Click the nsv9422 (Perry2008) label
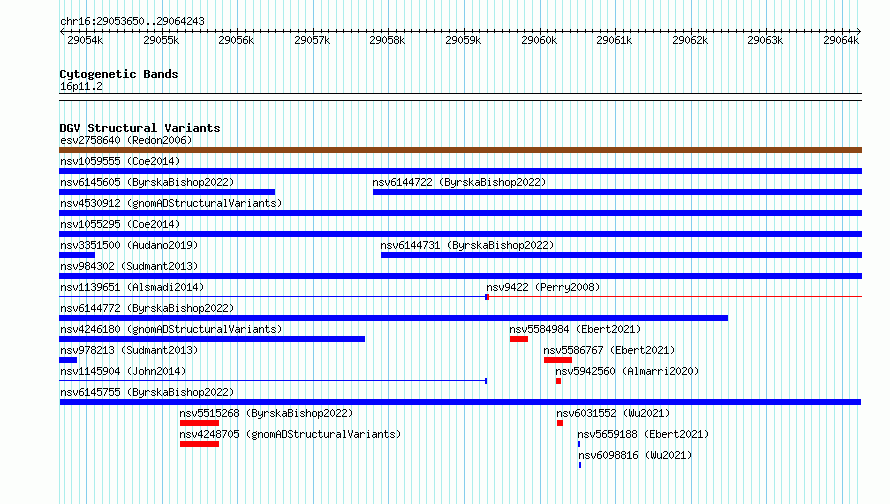The image size is (890, 504). (x=543, y=287)
